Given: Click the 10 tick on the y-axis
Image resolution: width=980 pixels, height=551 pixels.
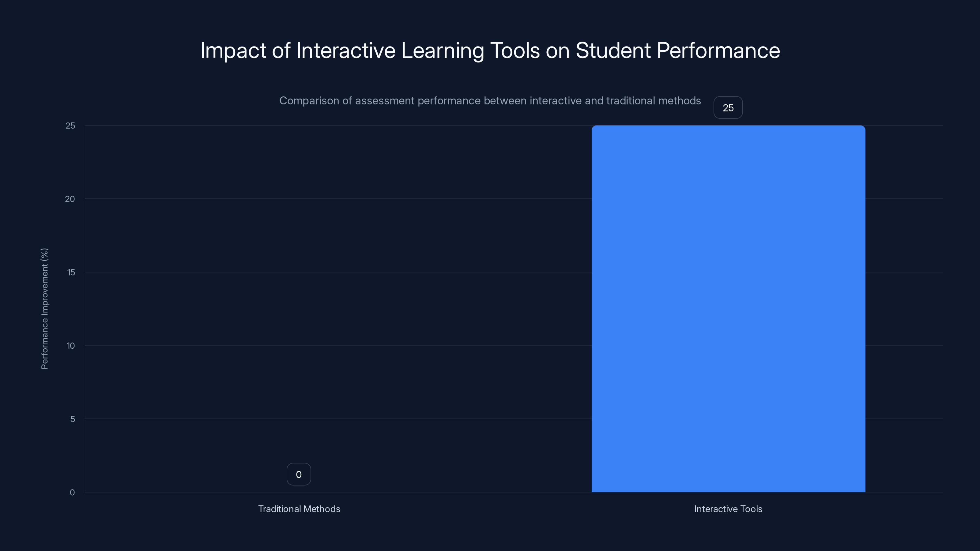Looking at the screenshot, I should pyautogui.click(x=70, y=345).
